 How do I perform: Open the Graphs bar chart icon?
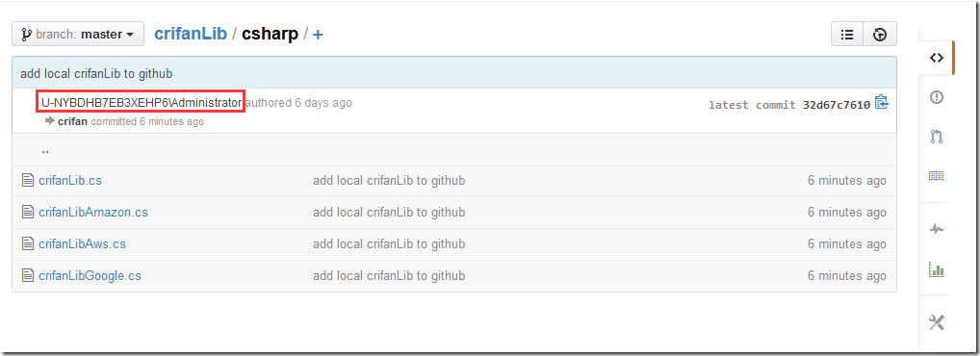point(936,269)
